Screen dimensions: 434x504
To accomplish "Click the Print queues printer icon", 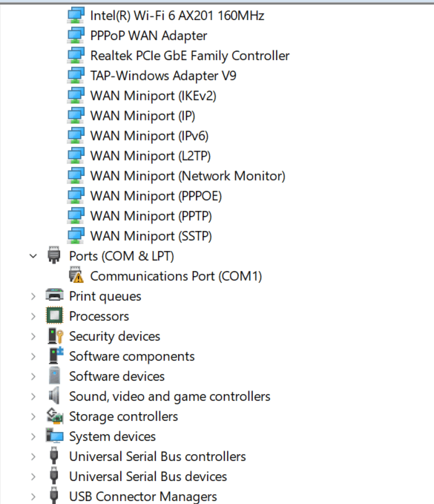I will pyautogui.click(x=54, y=295).
